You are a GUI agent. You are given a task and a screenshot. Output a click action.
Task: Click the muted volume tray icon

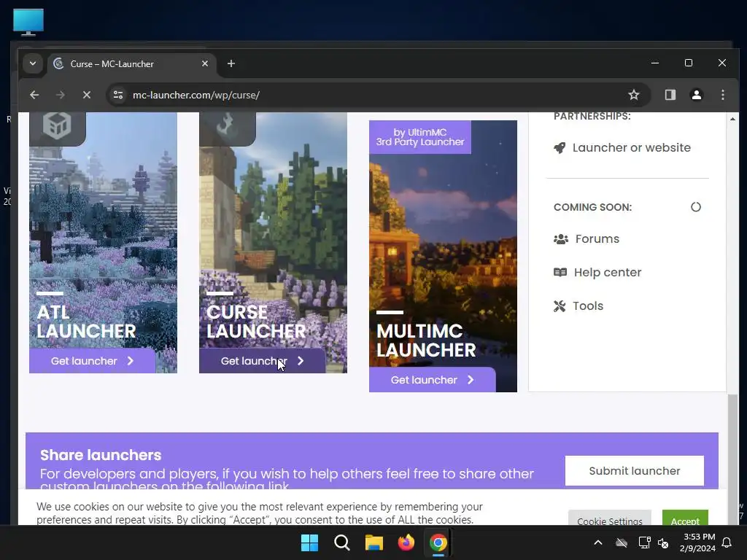point(663,542)
